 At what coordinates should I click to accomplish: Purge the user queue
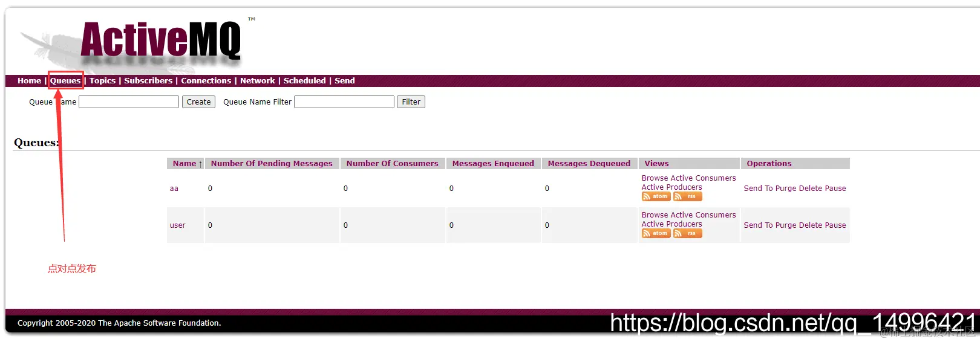coord(786,225)
